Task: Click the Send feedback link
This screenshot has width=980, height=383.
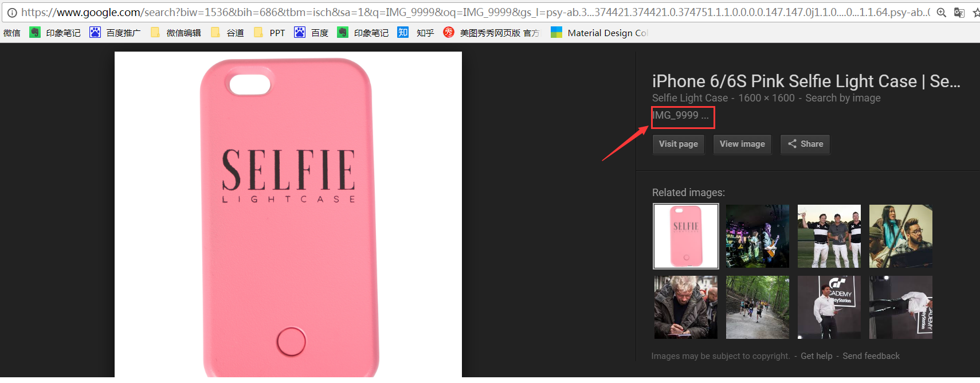Action: (871, 356)
